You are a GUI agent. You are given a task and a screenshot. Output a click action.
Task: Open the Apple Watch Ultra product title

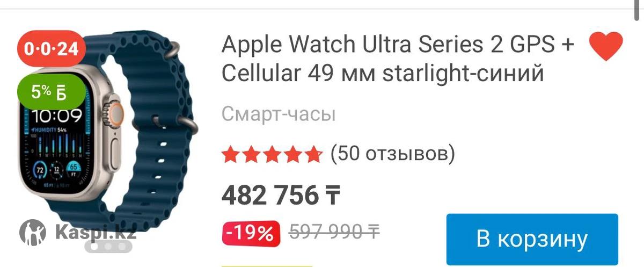(x=398, y=59)
